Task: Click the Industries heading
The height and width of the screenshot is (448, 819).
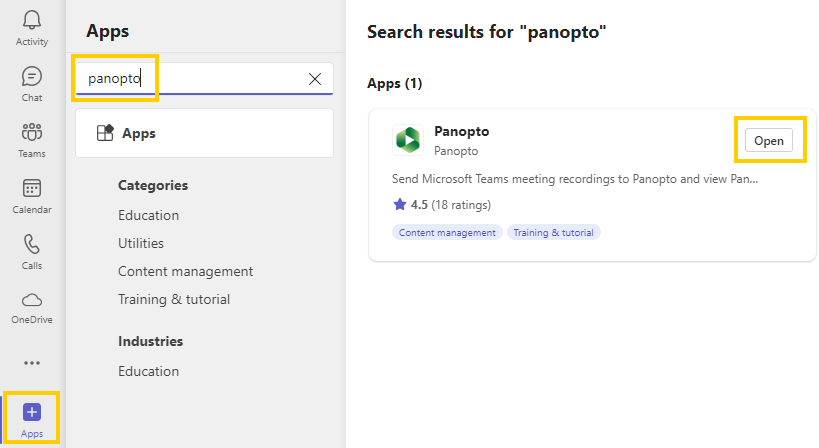Action: click(x=150, y=341)
